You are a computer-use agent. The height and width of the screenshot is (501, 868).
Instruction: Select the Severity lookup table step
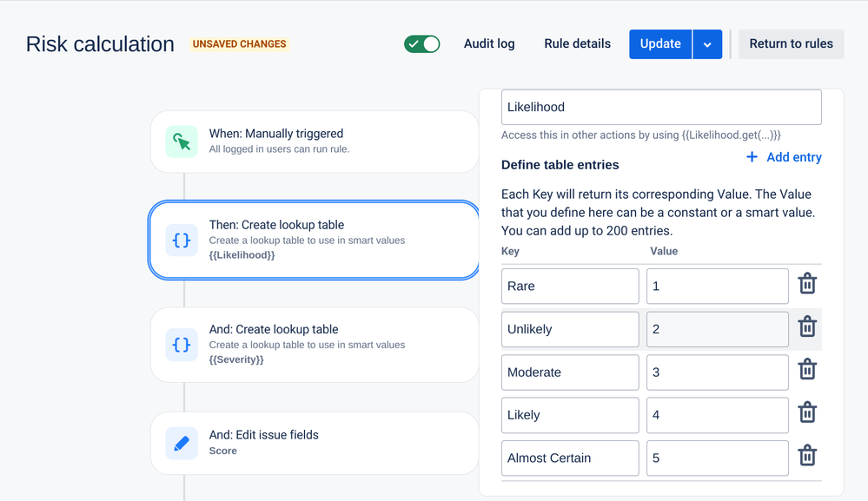(x=315, y=345)
